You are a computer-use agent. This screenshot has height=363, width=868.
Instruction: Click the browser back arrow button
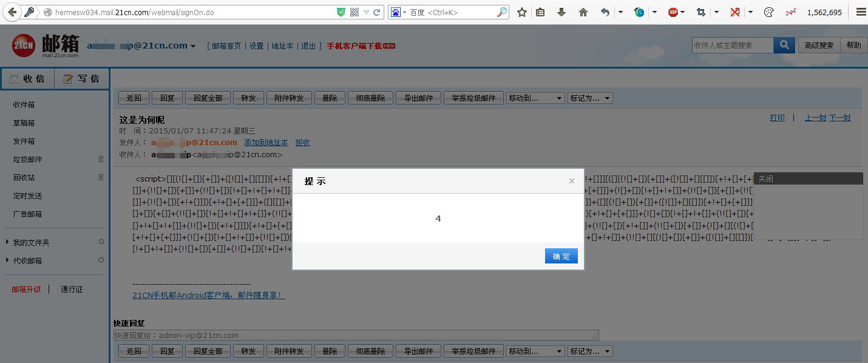[11, 12]
